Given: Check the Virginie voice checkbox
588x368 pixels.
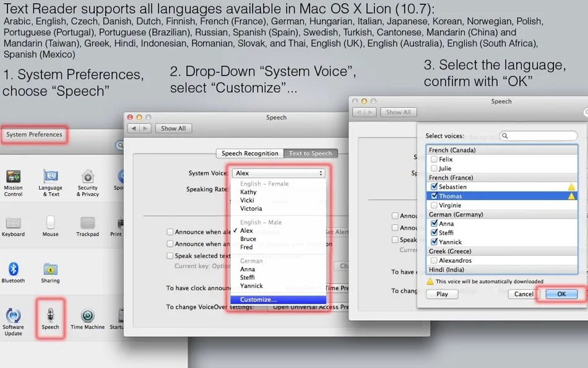Looking at the screenshot, I should point(434,205).
